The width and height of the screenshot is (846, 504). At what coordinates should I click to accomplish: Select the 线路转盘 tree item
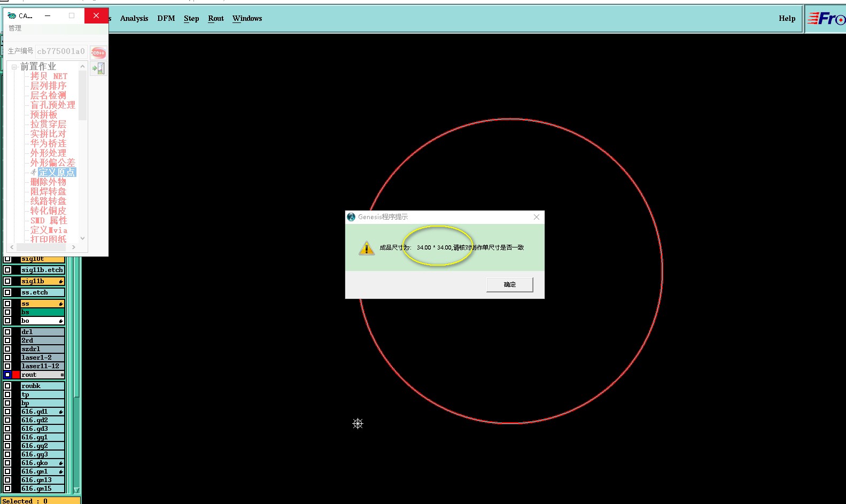pyautogui.click(x=48, y=201)
